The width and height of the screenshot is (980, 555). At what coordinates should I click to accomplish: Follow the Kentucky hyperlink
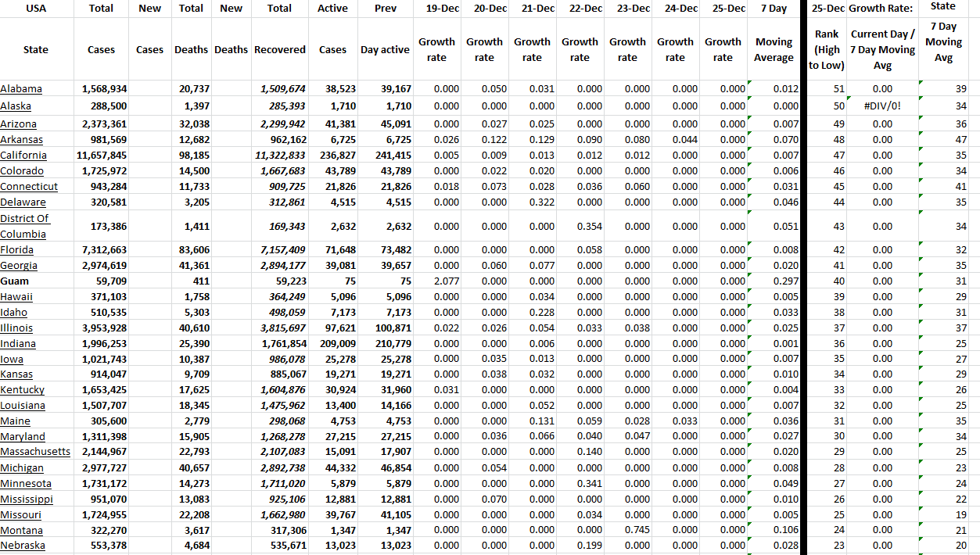(x=21, y=389)
